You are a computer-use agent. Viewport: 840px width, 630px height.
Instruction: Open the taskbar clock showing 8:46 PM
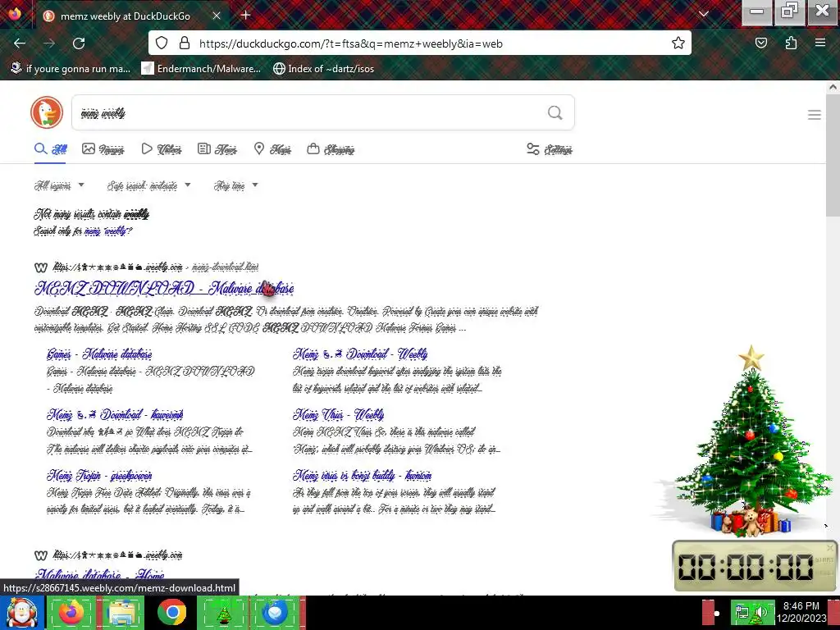(801, 612)
